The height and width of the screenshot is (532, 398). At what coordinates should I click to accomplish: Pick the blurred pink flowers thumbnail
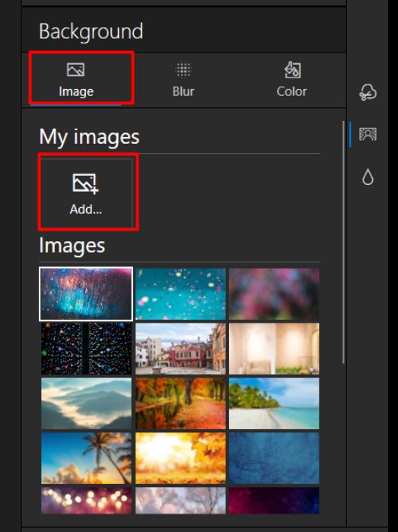pos(274,294)
